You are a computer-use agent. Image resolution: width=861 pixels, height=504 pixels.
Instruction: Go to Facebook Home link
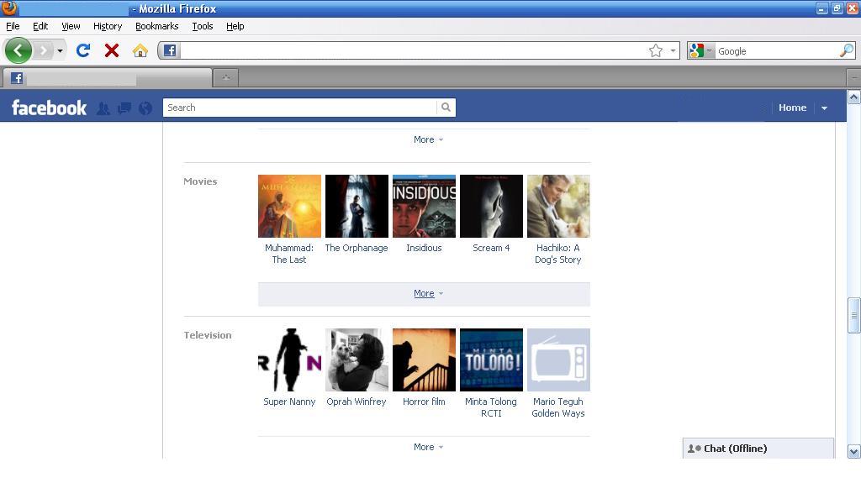click(792, 108)
